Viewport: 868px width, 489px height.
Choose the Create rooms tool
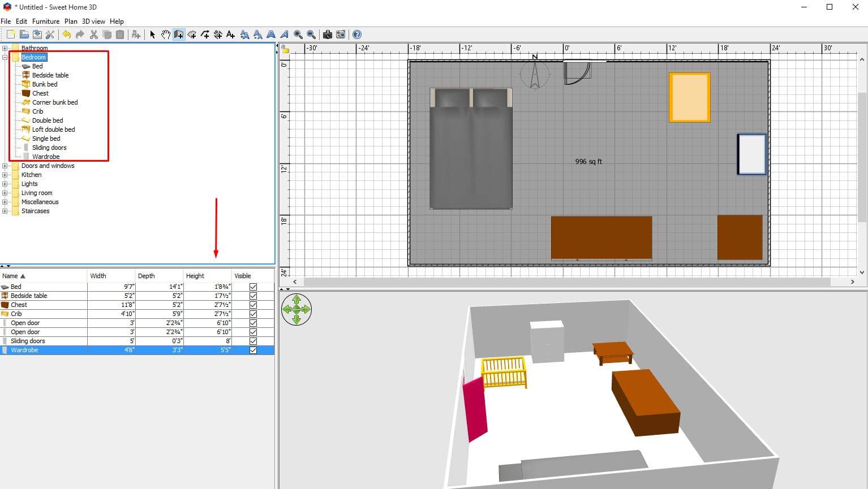[192, 34]
